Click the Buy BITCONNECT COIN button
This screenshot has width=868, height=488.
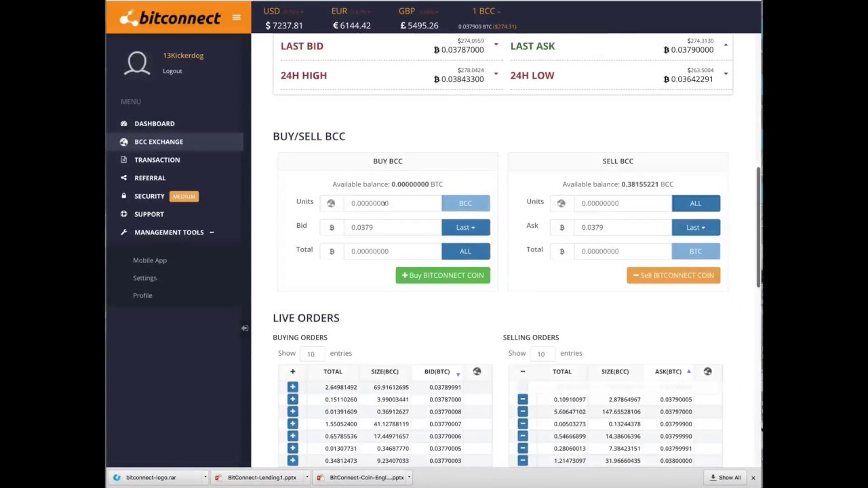tap(443, 275)
